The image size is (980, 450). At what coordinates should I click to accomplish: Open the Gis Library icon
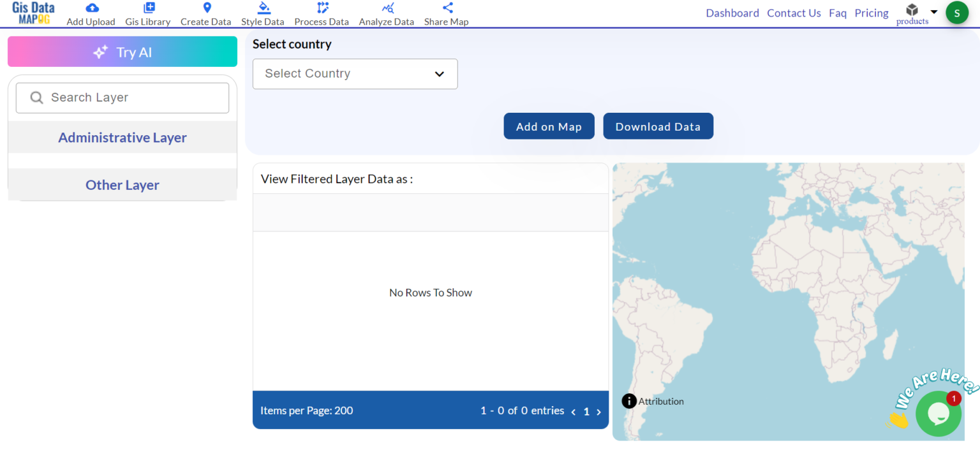point(149,8)
